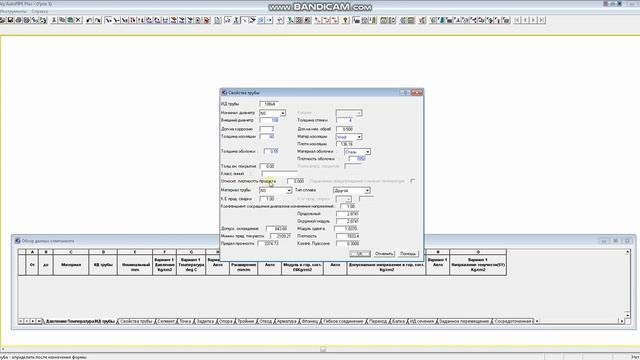Focus the Внешний диаметр input field
The height and width of the screenshot is (360, 640).
pos(269,120)
